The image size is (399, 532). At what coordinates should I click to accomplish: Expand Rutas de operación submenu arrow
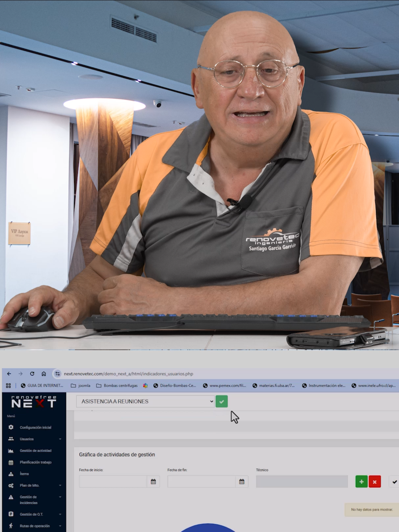pos(60,526)
